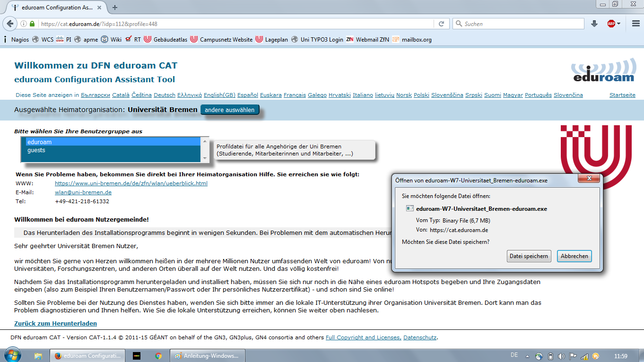Select the guests user group option

point(36,150)
